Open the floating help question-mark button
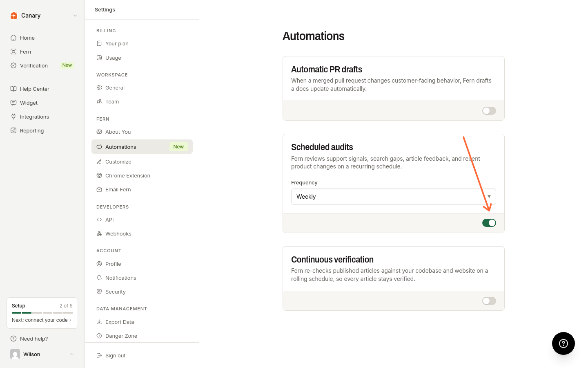Image resolution: width=588 pixels, height=368 pixels. pos(563,343)
